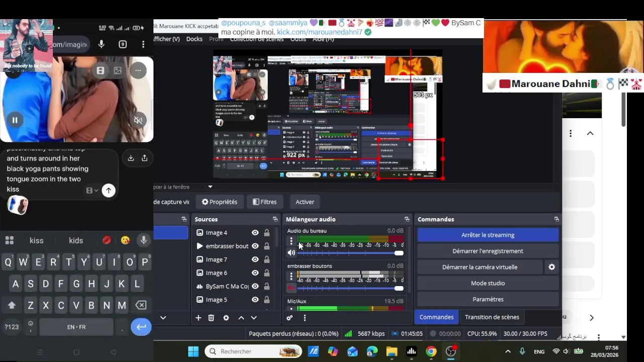Select the kiss keyboard suggestion
The height and width of the screenshot is (362, 644).
click(37, 240)
